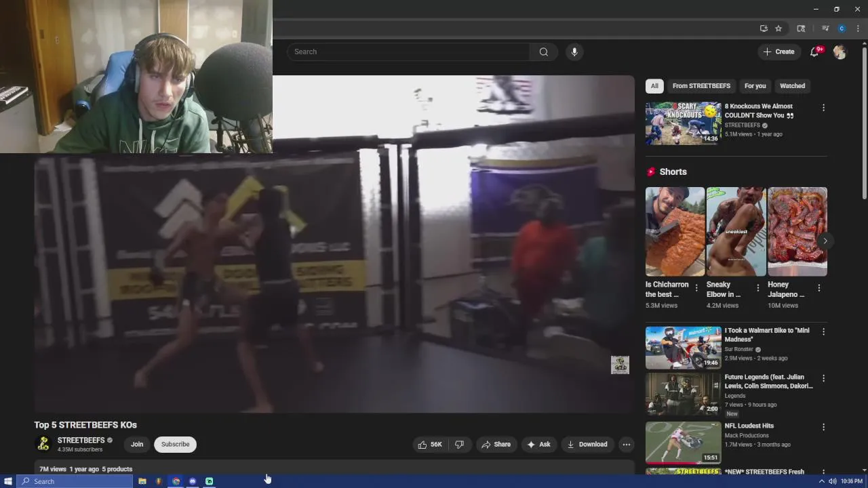Select the For you chip
The width and height of the screenshot is (868, 488).
[x=755, y=86]
